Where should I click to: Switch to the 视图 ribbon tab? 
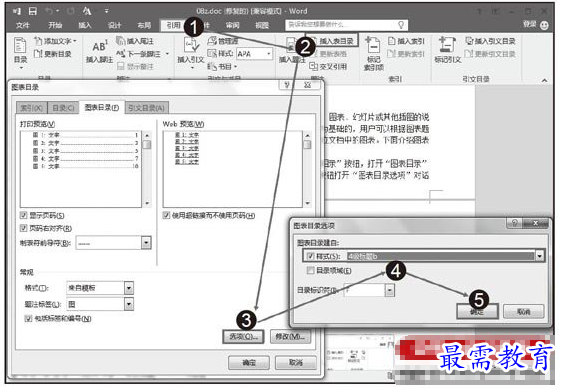click(x=262, y=25)
